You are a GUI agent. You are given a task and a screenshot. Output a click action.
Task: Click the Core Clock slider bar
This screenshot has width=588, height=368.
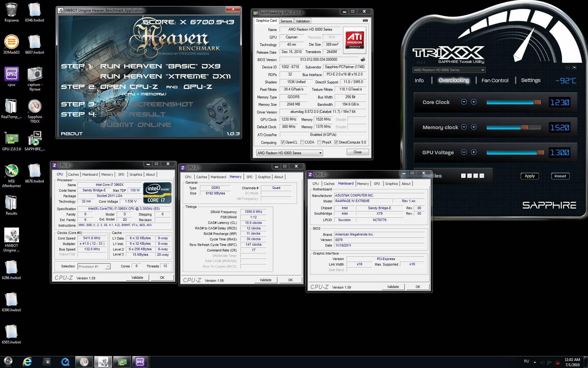pos(514,102)
